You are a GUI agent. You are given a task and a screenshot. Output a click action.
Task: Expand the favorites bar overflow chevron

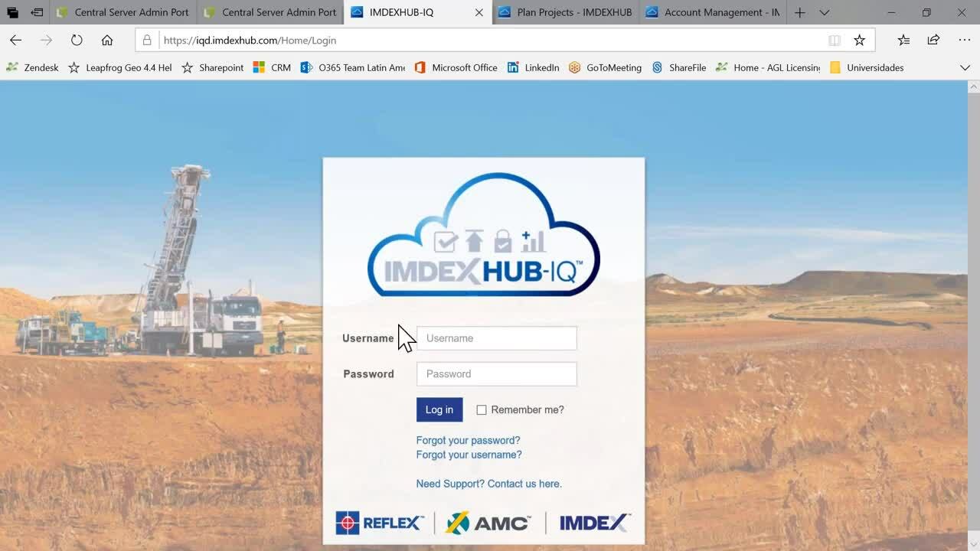coord(965,67)
